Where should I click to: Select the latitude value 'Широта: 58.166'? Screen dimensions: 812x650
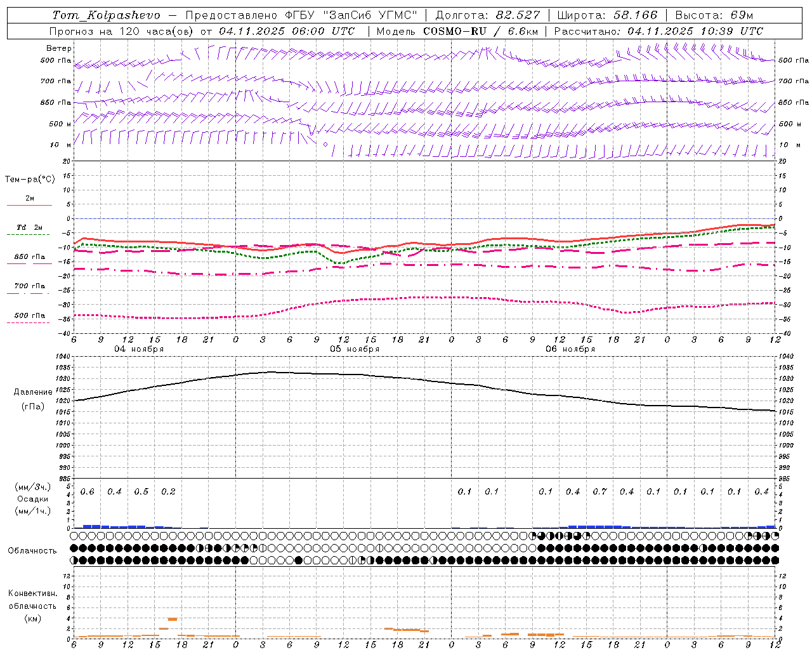pyautogui.click(x=607, y=15)
